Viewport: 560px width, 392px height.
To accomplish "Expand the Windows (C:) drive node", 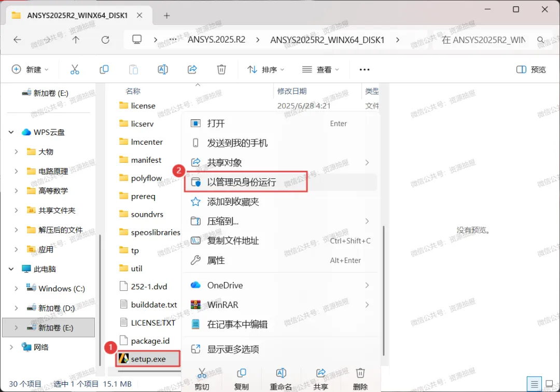I will 16,288.
